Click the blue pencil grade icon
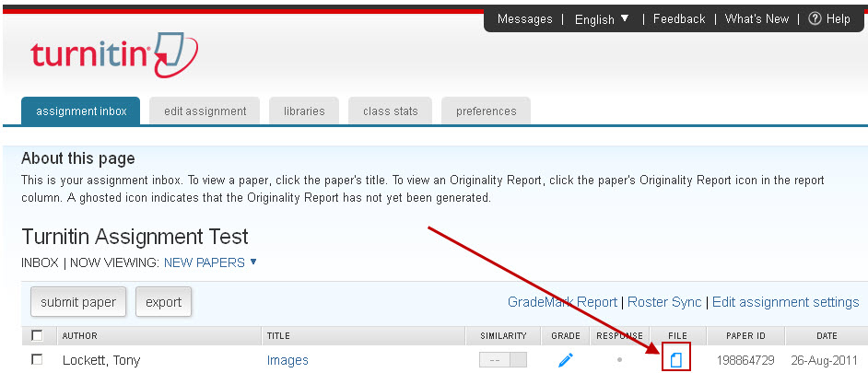 tap(565, 360)
